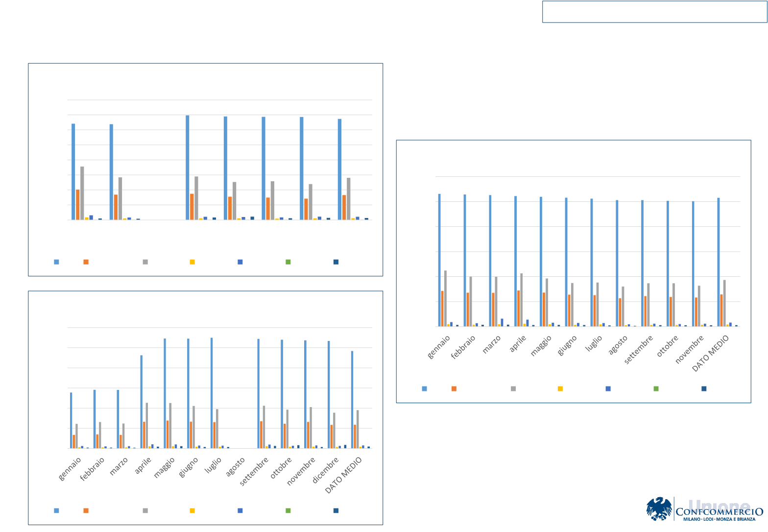The image size is (768, 532).
Task: Select the settembre label in the dicembre chart
Action: (254, 473)
